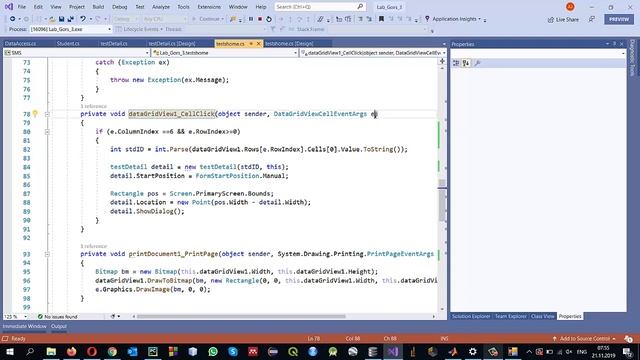Open the File menu
The image size is (640, 360).
point(22,7)
